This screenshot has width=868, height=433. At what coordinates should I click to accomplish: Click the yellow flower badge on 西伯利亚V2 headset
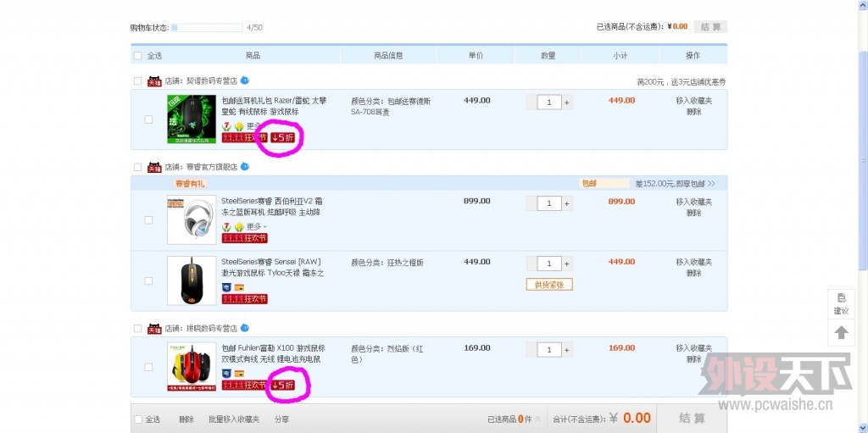click(239, 227)
